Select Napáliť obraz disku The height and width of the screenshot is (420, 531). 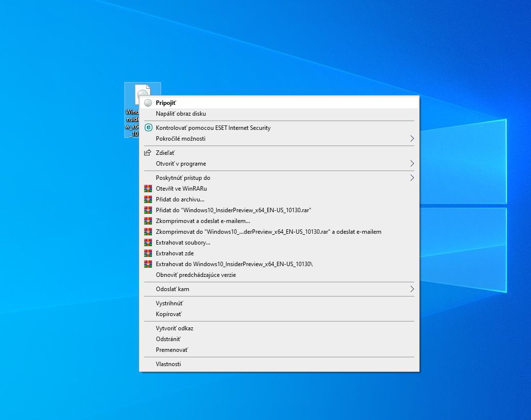(279, 114)
